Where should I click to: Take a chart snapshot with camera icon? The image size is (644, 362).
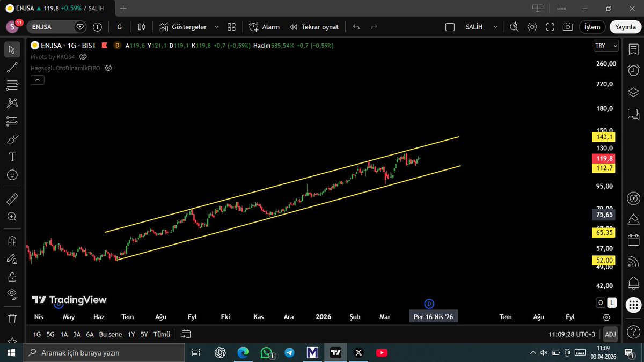point(567,27)
